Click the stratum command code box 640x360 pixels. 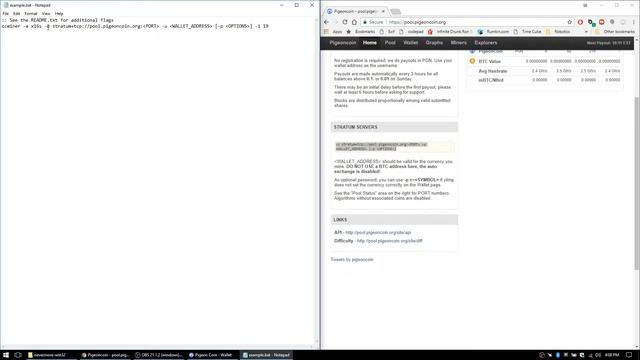click(394, 147)
